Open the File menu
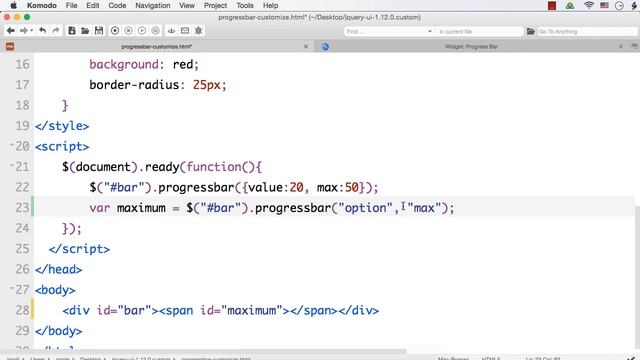This screenshot has height=360, width=640. click(71, 6)
